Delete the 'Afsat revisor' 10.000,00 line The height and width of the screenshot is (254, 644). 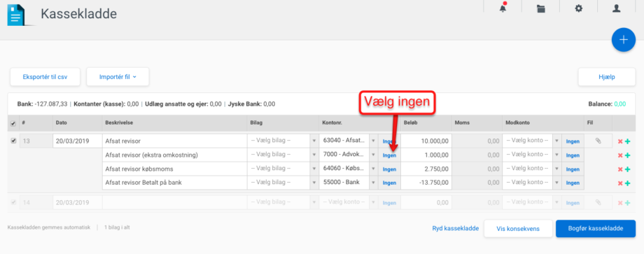click(620, 141)
